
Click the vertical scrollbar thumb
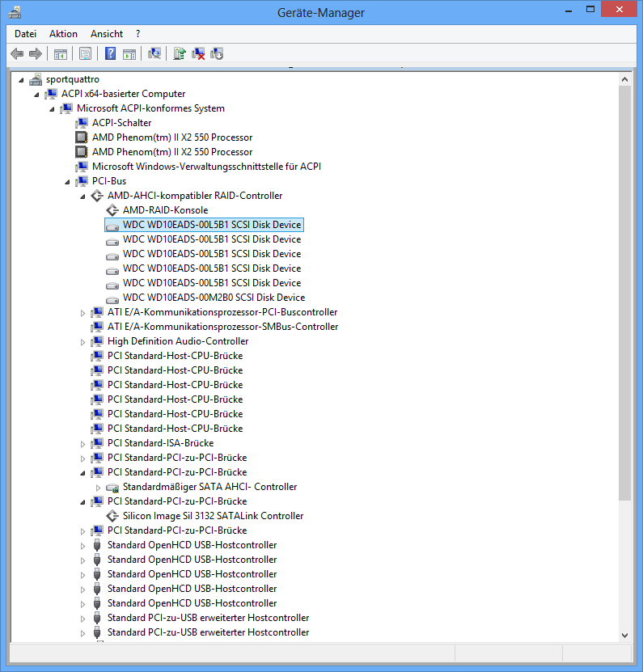[624, 293]
